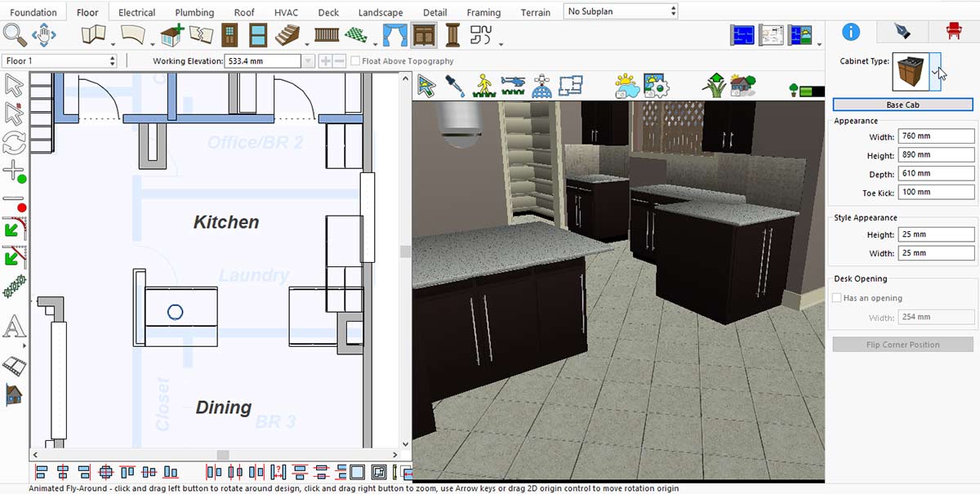
Task: Expand the Cabinet Type dropdown
Action: tap(934, 72)
